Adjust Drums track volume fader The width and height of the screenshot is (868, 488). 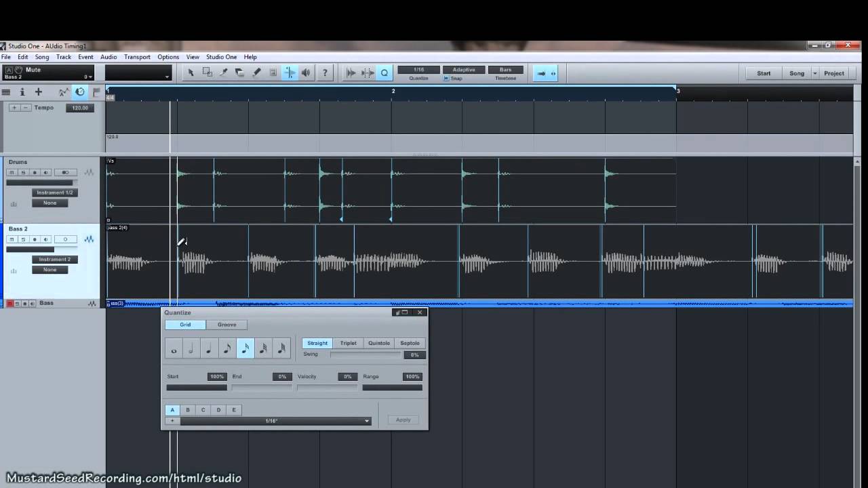click(42, 182)
